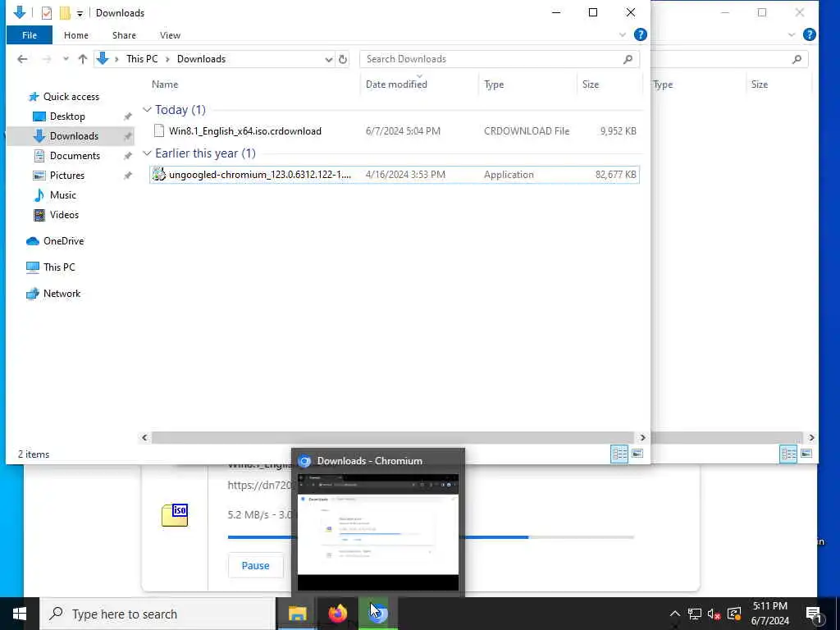Collapse Earlier this year (1) group
Viewport: 840px width, 630px height.
tap(147, 153)
